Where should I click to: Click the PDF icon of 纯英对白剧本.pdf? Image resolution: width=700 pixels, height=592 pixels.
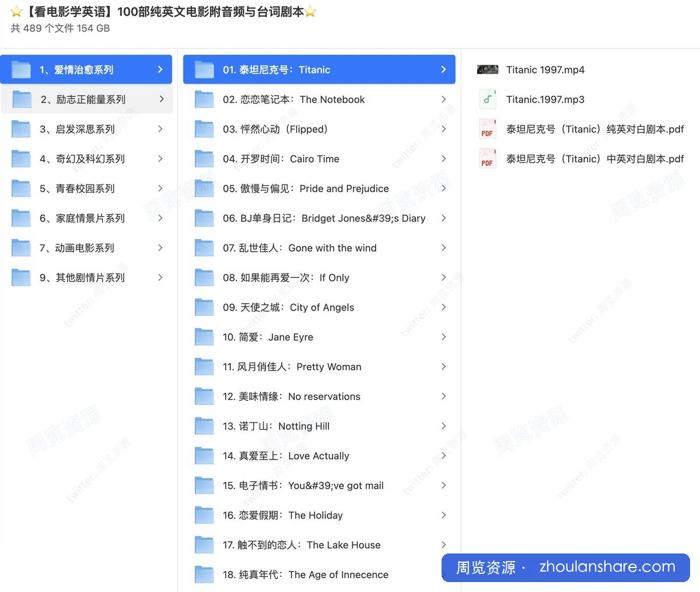coord(487,129)
